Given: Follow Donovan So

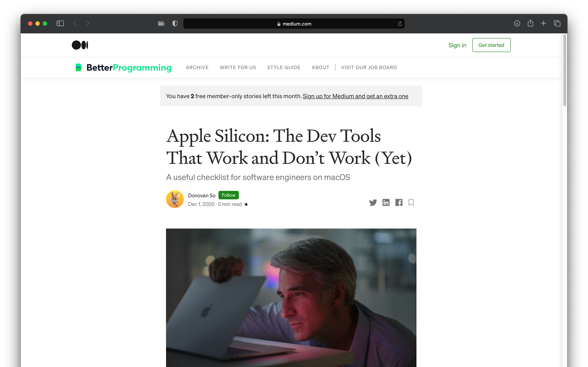Looking at the screenshot, I should (x=228, y=195).
